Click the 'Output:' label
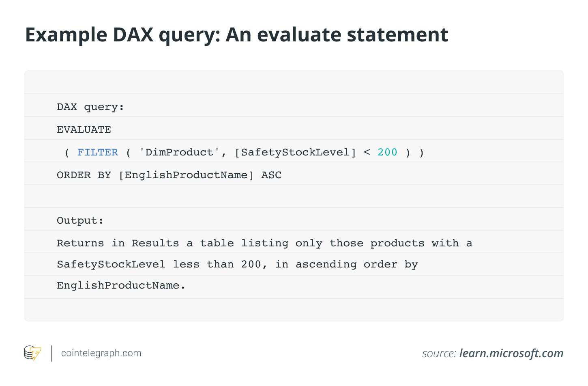 pyautogui.click(x=80, y=220)
